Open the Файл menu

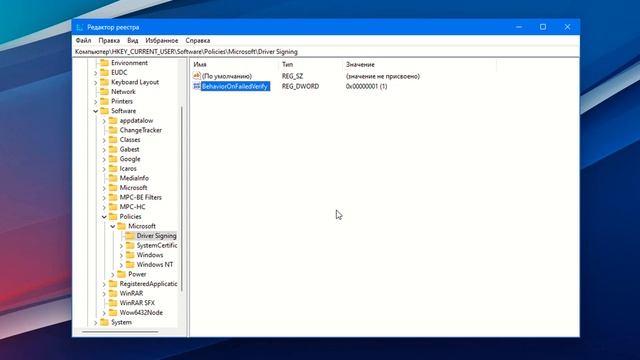click(83, 40)
